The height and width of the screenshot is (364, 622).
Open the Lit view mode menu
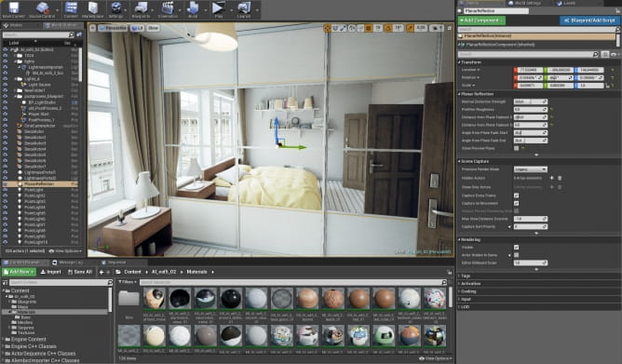coord(137,28)
